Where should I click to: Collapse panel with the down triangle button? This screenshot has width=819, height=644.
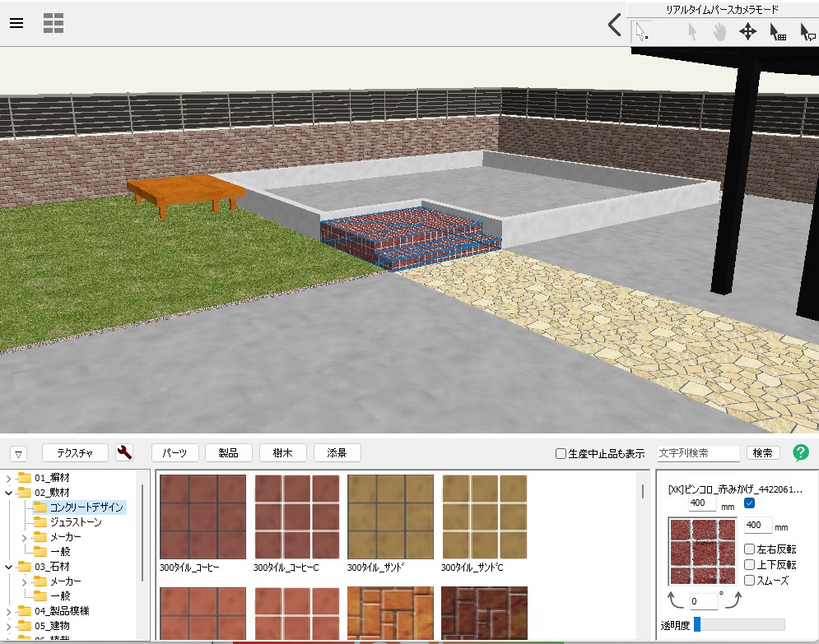point(20,453)
